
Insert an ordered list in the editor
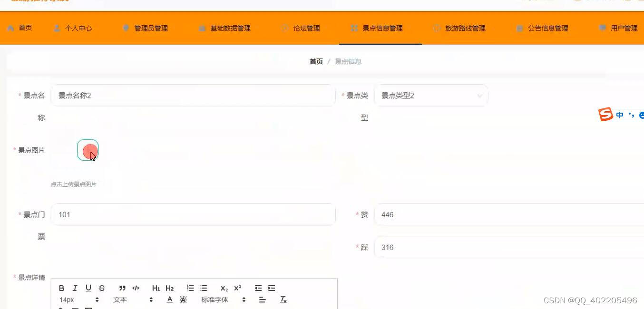(189, 288)
